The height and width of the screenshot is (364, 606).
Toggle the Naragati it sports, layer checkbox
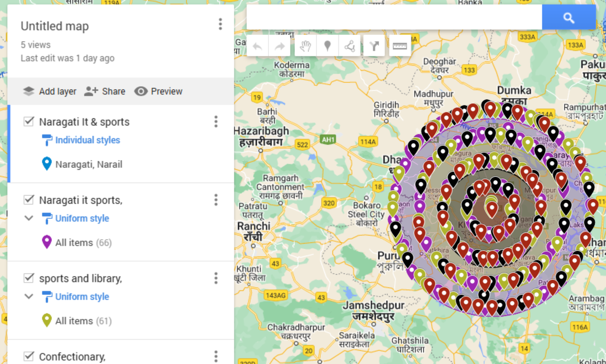pos(29,200)
